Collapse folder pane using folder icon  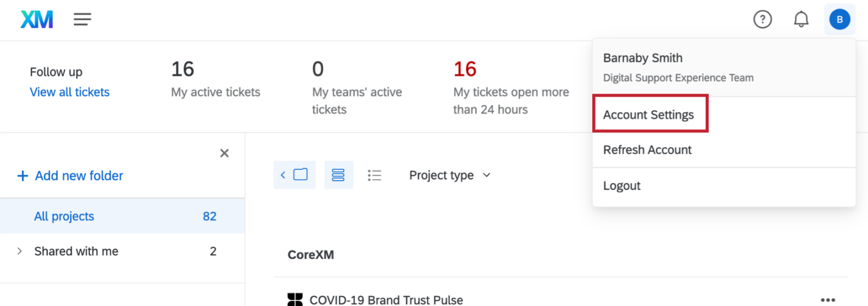click(x=294, y=174)
